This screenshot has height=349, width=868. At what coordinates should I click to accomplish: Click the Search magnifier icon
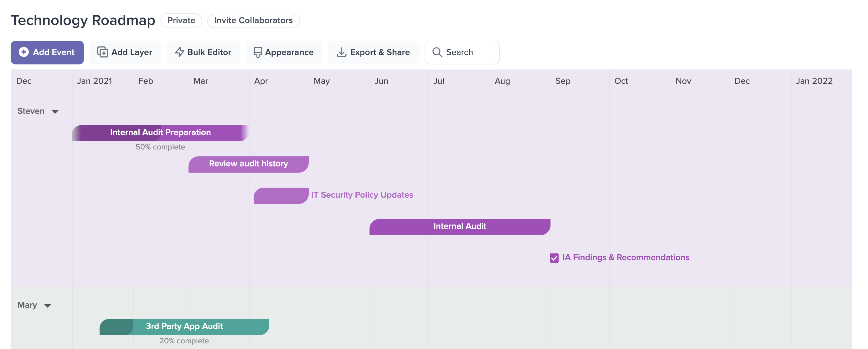pyautogui.click(x=437, y=52)
